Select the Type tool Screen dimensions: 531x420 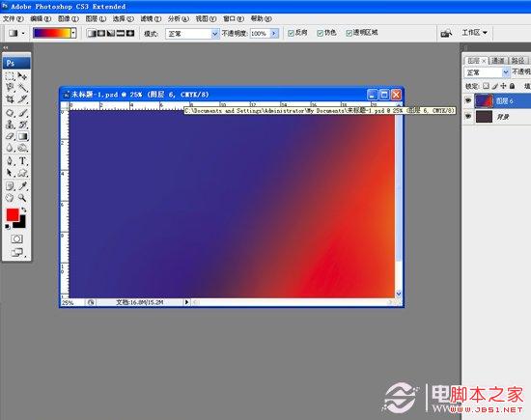click(x=22, y=161)
